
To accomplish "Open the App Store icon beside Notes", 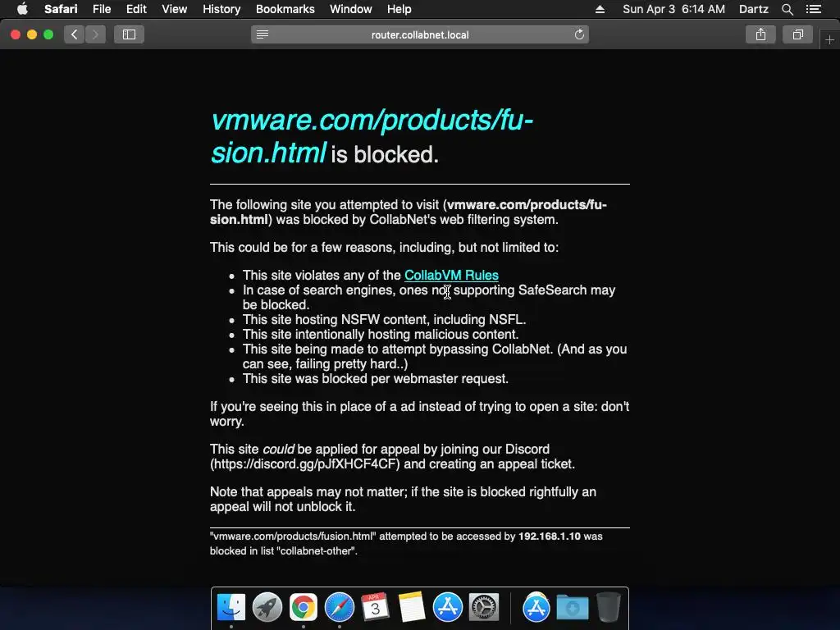I will [x=447, y=607].
